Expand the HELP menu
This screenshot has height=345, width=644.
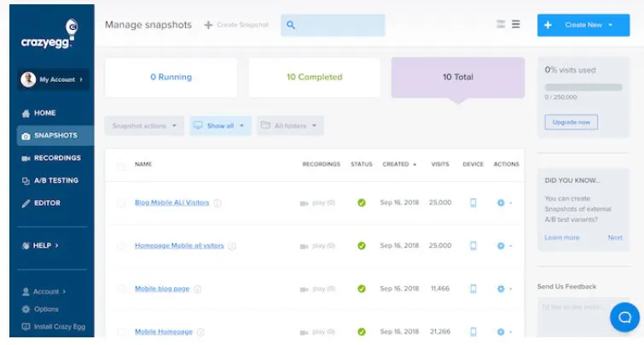point(40,245)
